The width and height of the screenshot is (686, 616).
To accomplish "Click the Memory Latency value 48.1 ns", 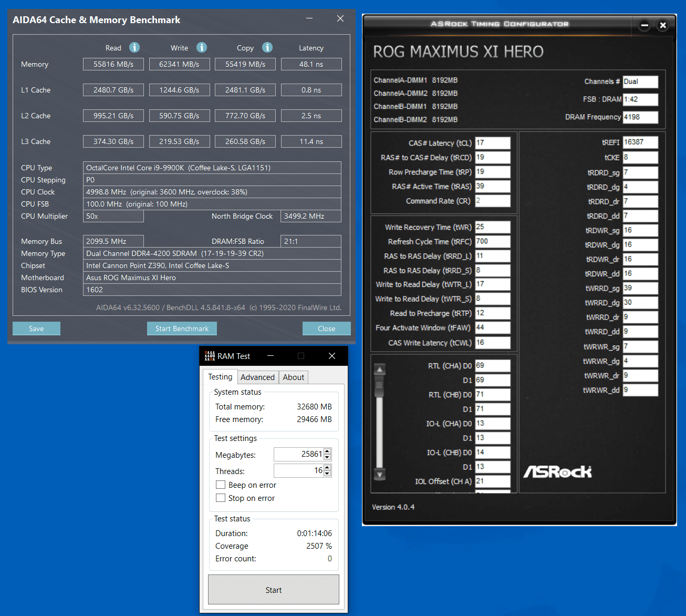I will tap(311, 64).
